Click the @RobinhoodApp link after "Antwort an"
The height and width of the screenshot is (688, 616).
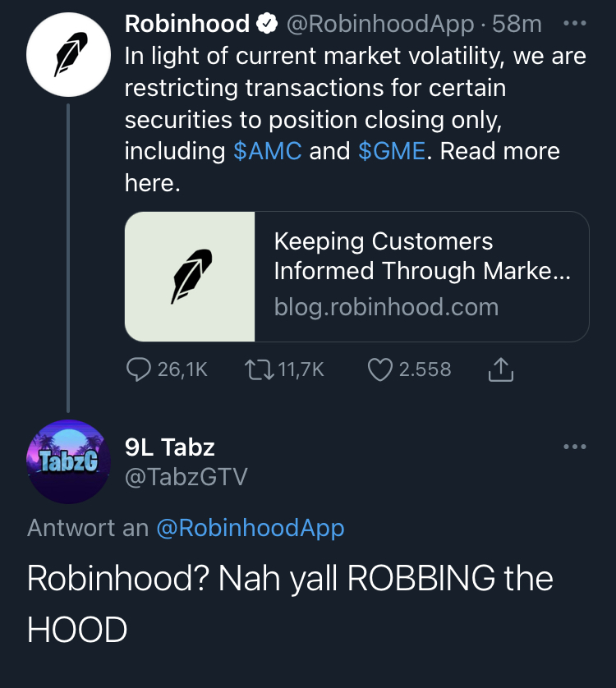(x=250, y=527)
